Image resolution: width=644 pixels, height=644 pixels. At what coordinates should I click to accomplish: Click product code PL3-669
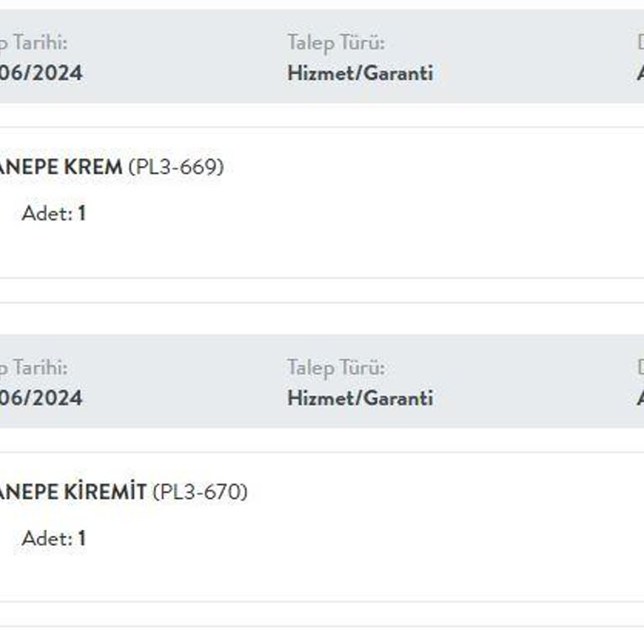(x=176, y=167)
